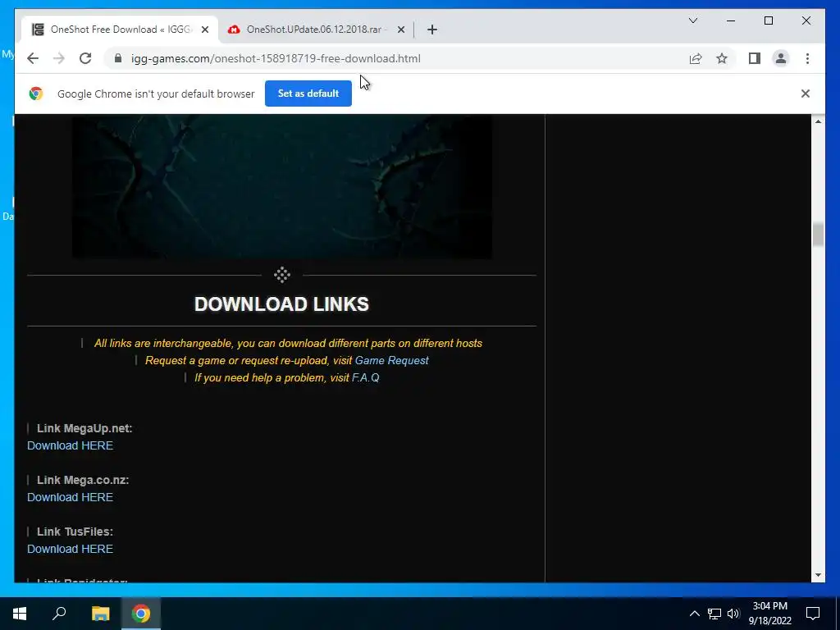
Task: Click the scrollbar down arrow
Action: [818, 575]
